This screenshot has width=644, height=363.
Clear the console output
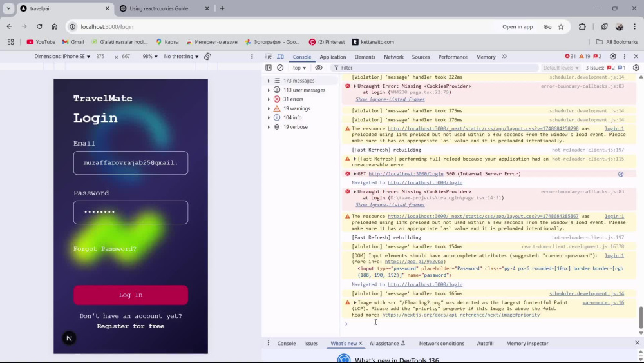point(280,68)
